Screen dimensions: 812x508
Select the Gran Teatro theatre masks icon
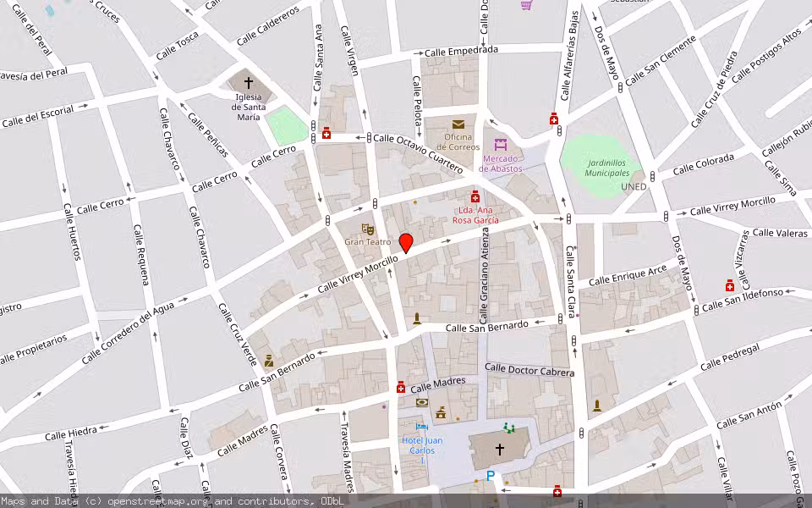(368, 229)
